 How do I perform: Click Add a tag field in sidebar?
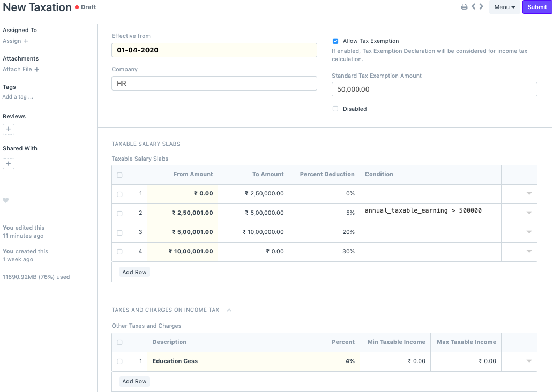18,97
